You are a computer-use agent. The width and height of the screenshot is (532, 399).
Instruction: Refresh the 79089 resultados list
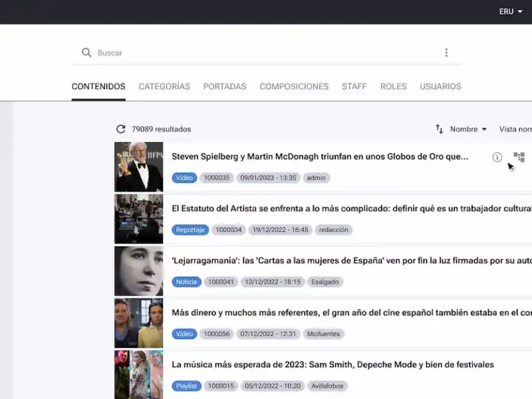(x=121, y=129)
